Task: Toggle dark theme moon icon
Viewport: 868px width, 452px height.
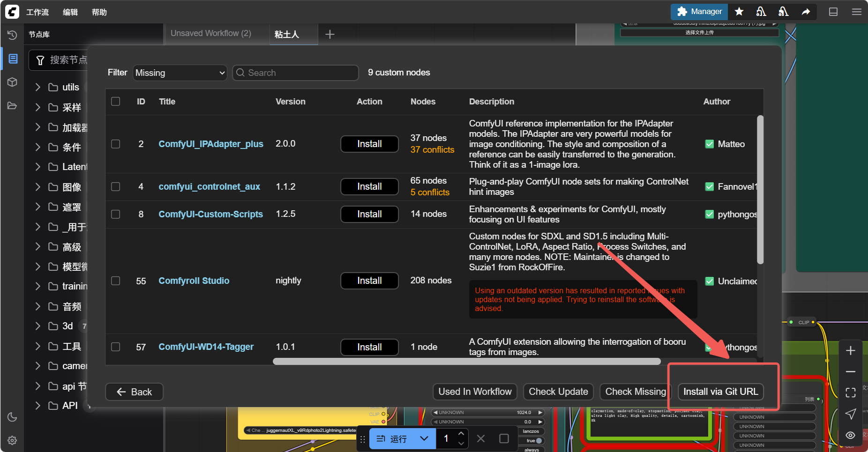Action: point(12,417)
